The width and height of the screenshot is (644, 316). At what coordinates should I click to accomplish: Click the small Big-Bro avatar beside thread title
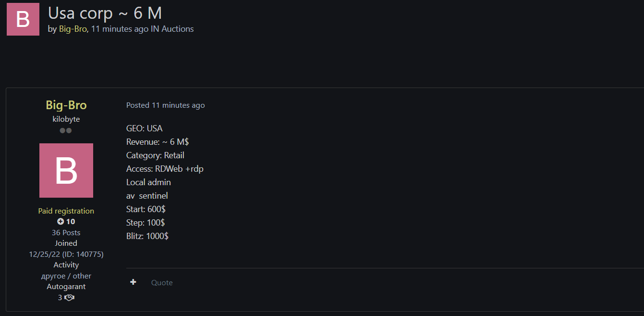point(23,19)
